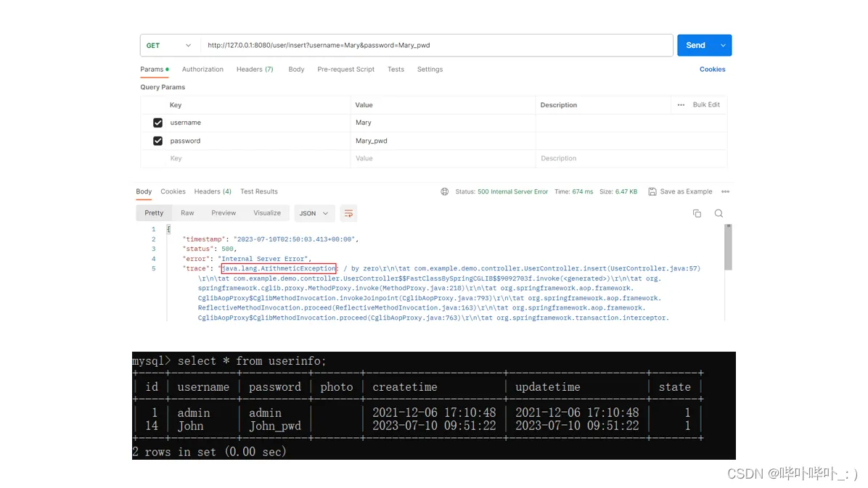
Task: Click Bulk Edit
Action: [706, 104]
